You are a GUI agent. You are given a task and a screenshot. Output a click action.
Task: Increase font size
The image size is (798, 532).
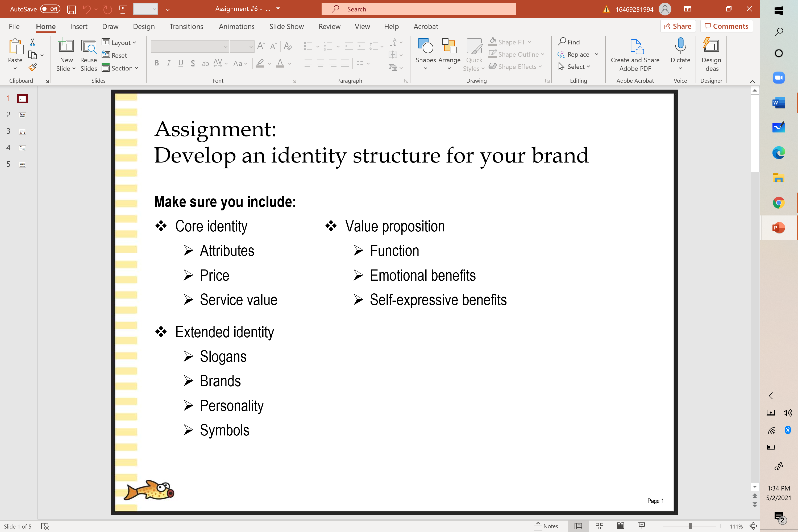point(261,46)
